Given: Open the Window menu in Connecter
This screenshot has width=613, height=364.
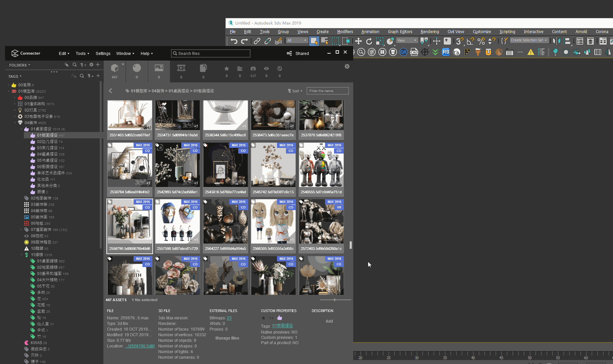Looking at the screenshot, I should tap(125, 53).
